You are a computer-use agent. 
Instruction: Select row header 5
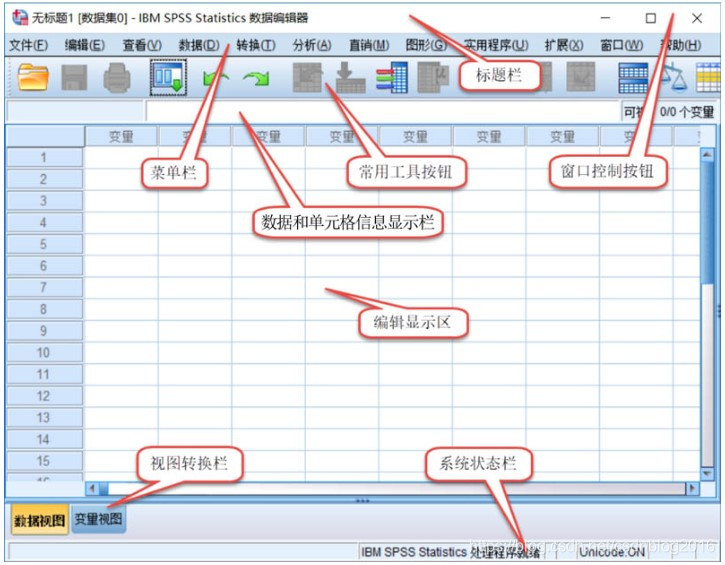tap(44, 244)
